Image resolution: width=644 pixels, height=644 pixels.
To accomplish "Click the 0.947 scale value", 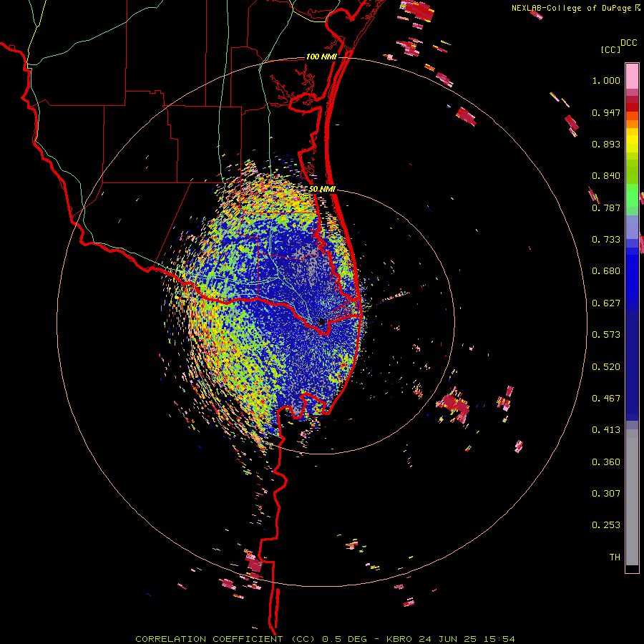I will tap(606, 112).
